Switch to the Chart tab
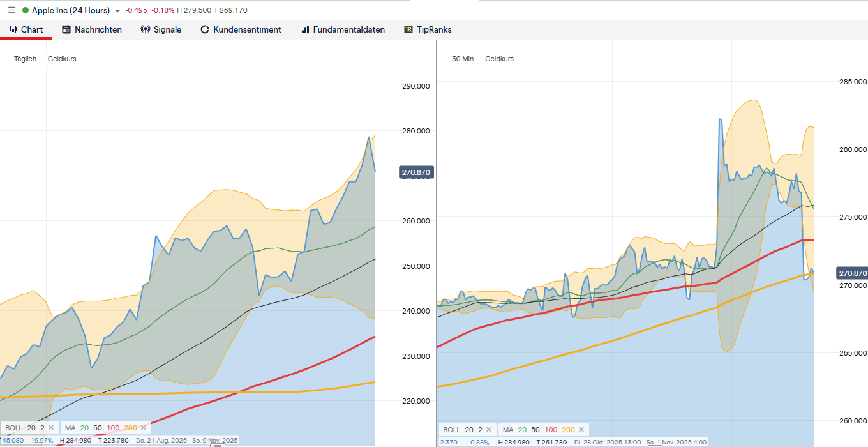The width and height of the screenshot is (868, 447). point(26,29)
